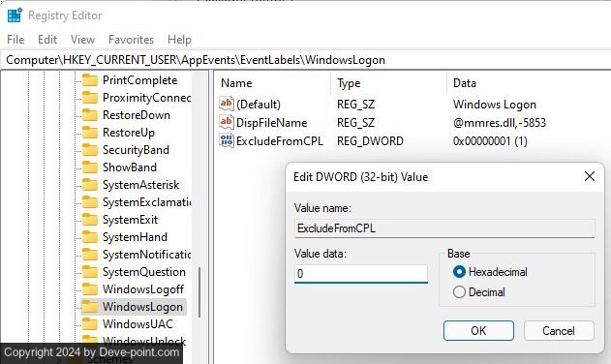Viewport: 611px width, 364px height.
Task: Select the SystemQuestion folder icon
Action: pos(90,272)
